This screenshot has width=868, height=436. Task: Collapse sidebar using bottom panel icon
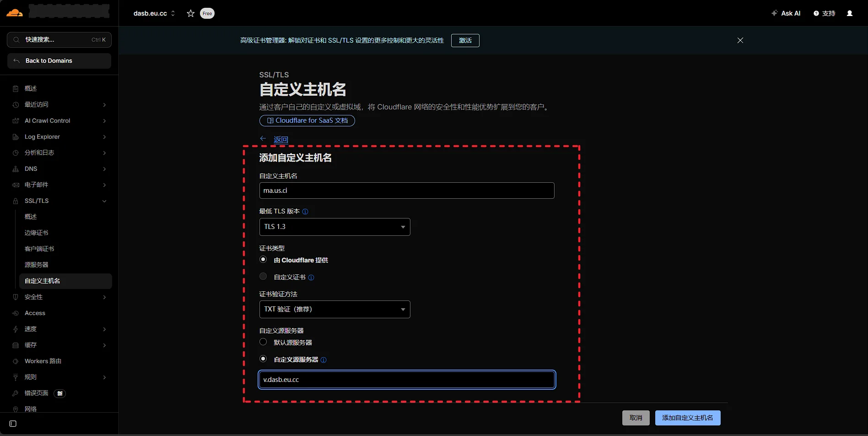click(13, 424)
